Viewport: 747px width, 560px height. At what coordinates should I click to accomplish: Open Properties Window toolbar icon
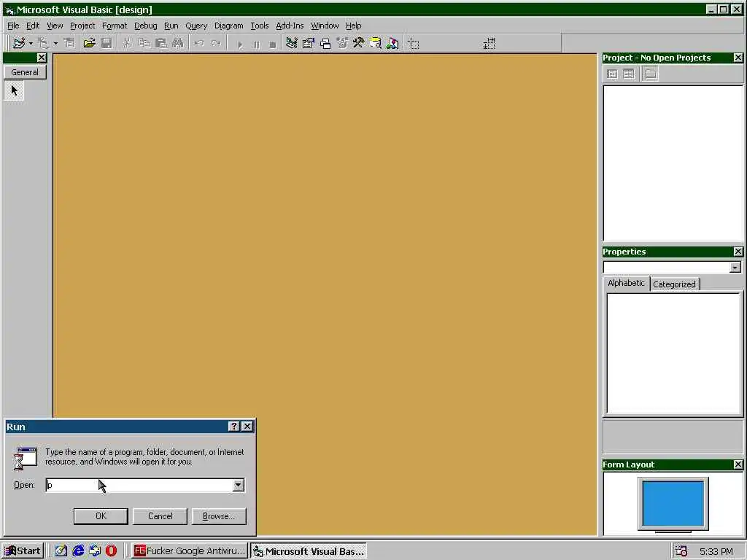(309, 43)
